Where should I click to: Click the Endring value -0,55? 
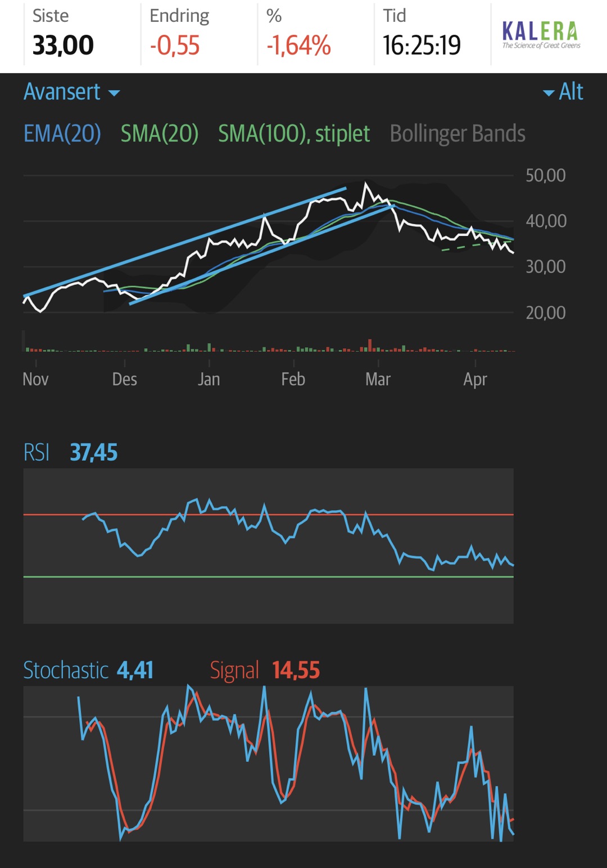(x=175, y=46)
